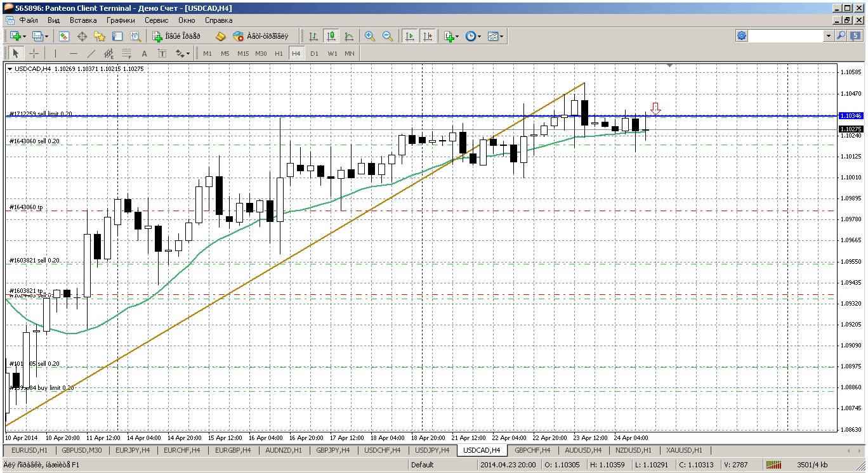Screen dimensions: 868x473
Task: Click inside the toolbar search field
Action: point(787,37)
